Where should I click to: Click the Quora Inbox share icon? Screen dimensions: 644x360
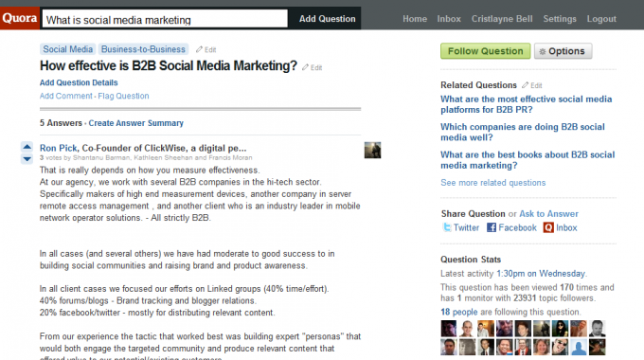click(548, 227)
